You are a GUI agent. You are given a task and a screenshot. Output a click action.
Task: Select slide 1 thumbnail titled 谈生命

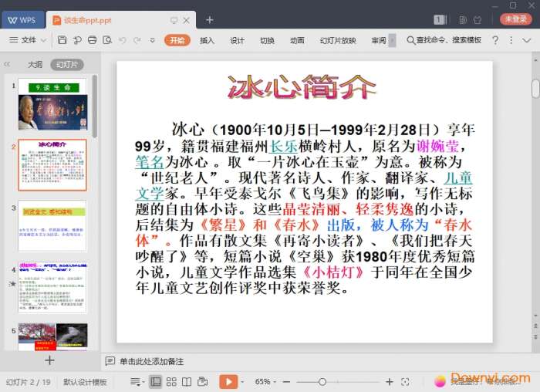[52, 104]
